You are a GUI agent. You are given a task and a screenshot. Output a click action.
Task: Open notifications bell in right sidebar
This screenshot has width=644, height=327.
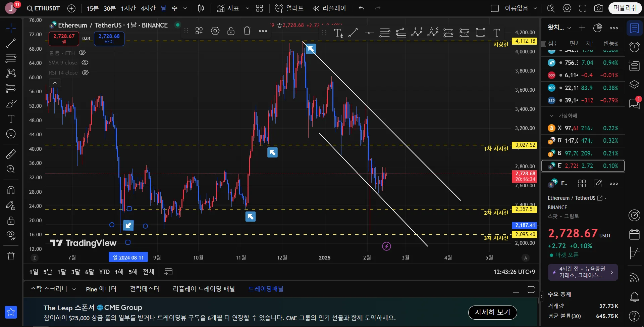pyautogui.click(x=634, y=297)
